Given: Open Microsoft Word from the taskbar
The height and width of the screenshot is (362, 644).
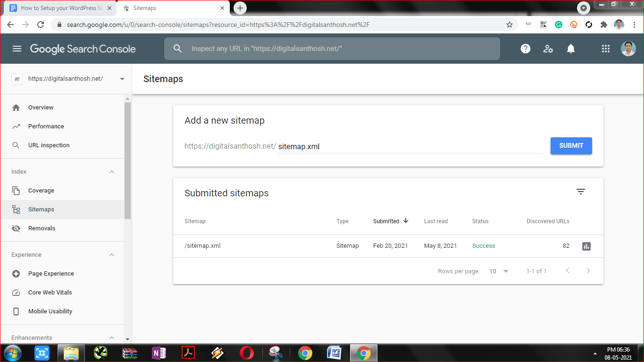Looking at the screenshot, I should [335, 353].
